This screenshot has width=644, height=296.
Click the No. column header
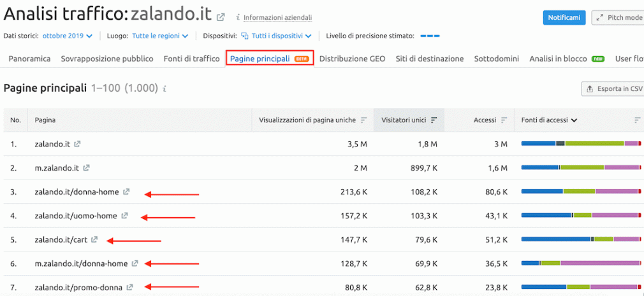(x=15, y=120)
